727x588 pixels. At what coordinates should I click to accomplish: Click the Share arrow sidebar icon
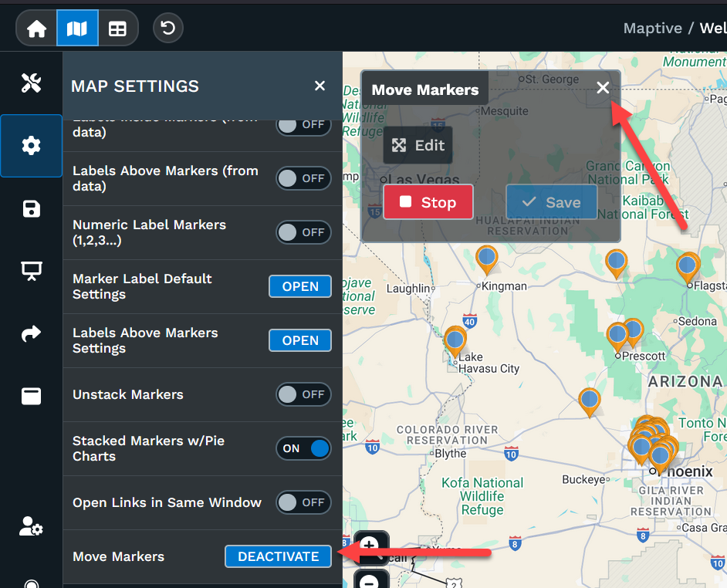point(31,333)
